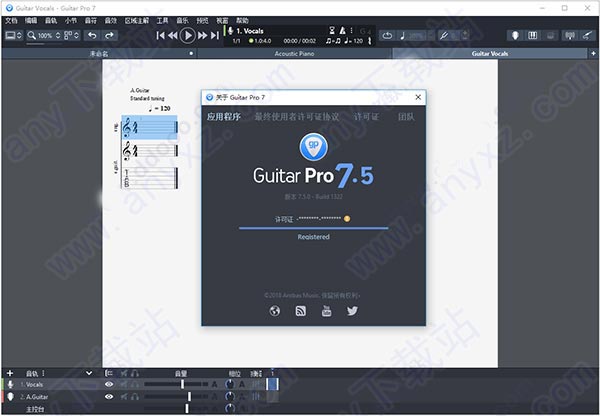Open the 音轨 options dots in track panel
The height and width of the screenshot is (416, 600).
43,373
